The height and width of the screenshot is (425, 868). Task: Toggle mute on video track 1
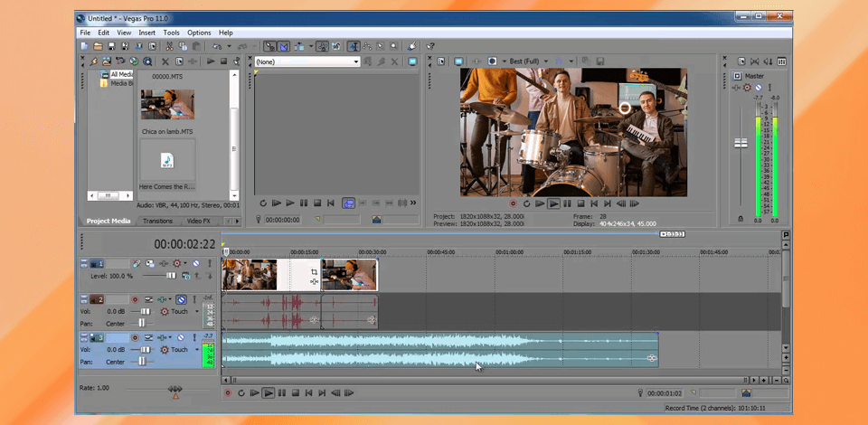tap(195, 263)
